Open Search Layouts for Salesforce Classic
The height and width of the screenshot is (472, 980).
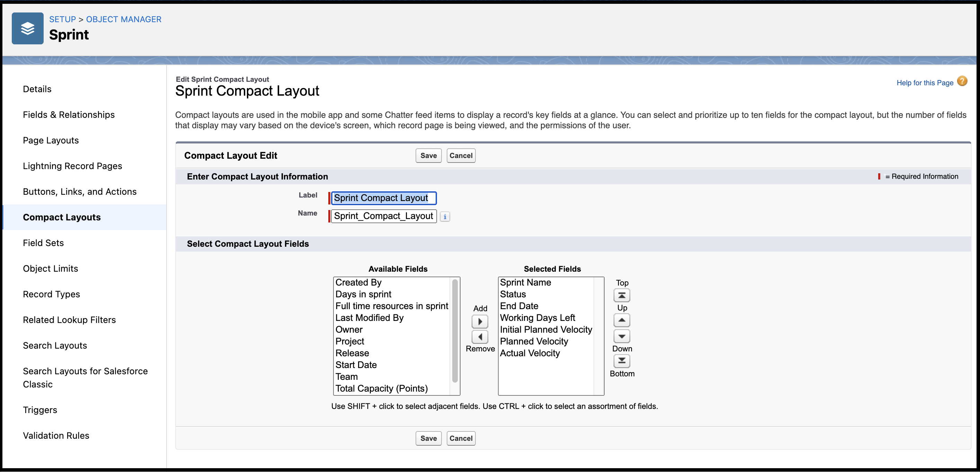(x=85, y=378)
